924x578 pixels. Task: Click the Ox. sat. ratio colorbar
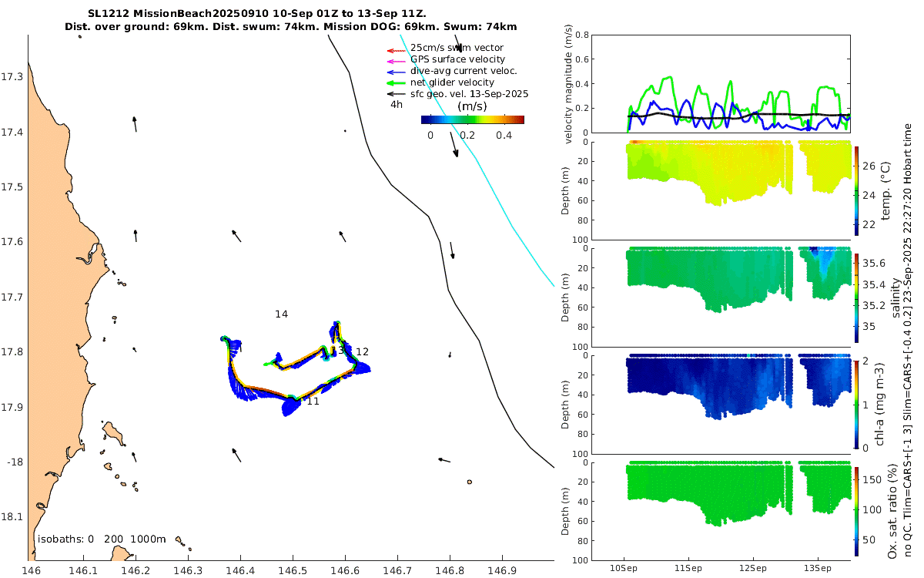(x=857, y=510)
